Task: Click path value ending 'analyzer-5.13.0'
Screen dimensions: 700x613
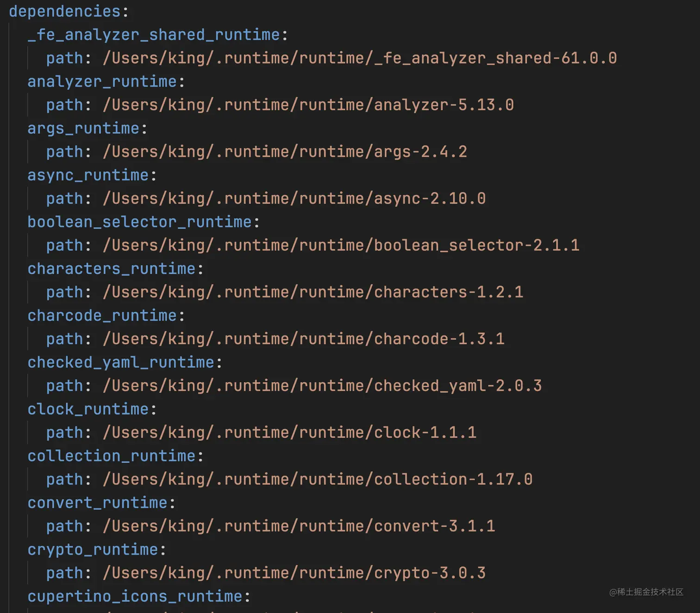Action: [x=308, y=105]
